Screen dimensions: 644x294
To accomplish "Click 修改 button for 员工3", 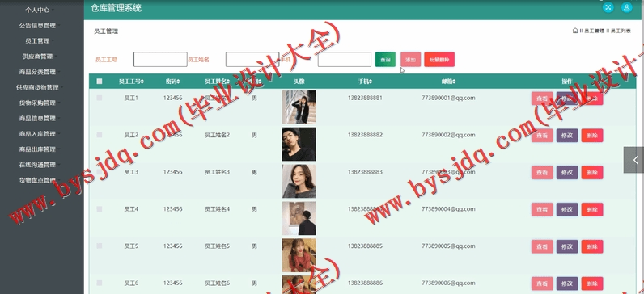I will tap(567, 173).
